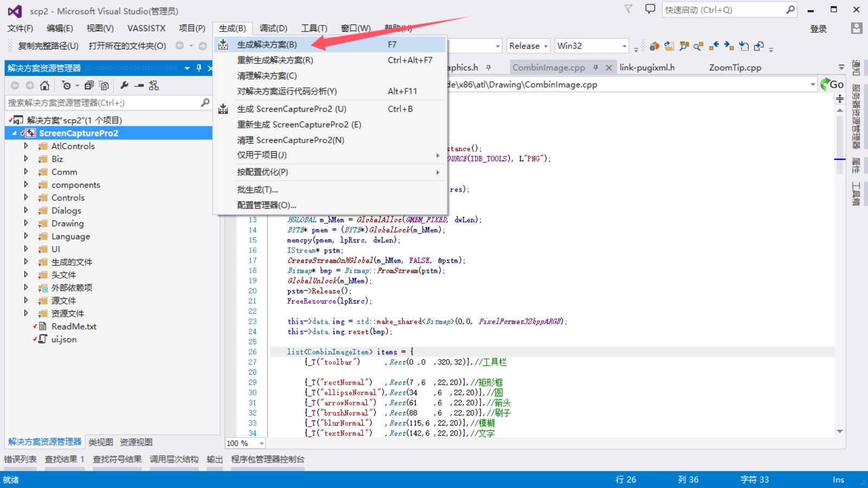
Task: Expand the Drawing folder in the tree
Action: point(25,223)
